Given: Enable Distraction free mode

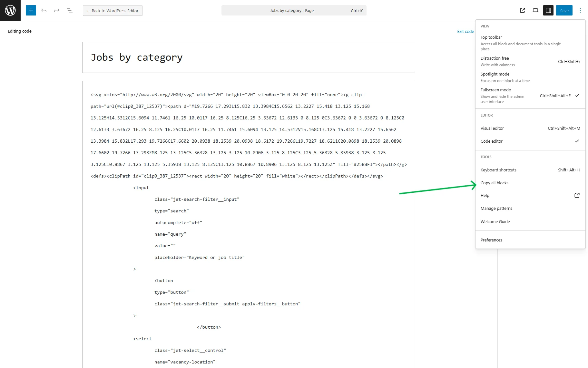Looking at the screenshot, I should click(530, 61).
